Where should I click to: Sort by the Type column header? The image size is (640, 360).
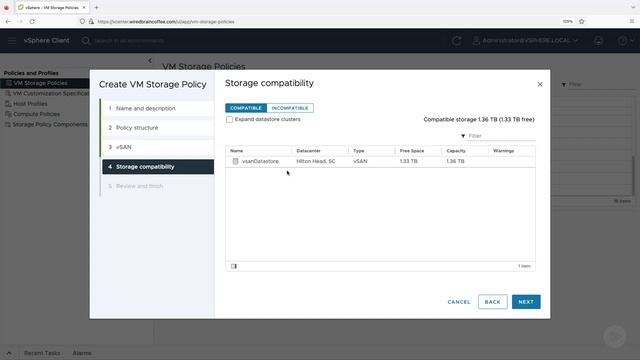(x=358, y=151)
